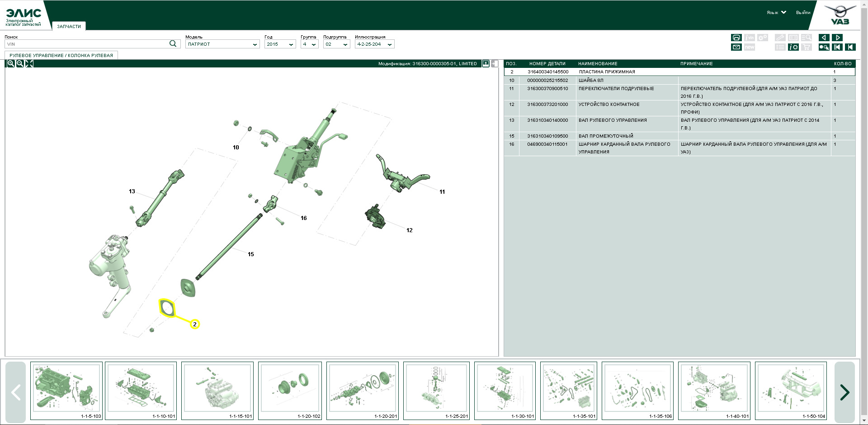Click the info gear icon
Screen dimensions: 868x425
(x=793, y=47)
